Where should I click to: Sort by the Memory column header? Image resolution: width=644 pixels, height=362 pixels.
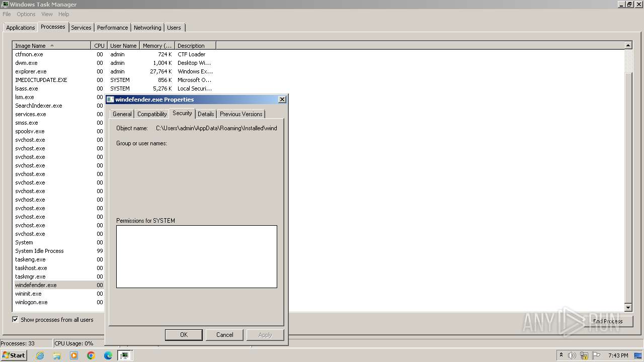pyautogui.click(x=157, y=46)
